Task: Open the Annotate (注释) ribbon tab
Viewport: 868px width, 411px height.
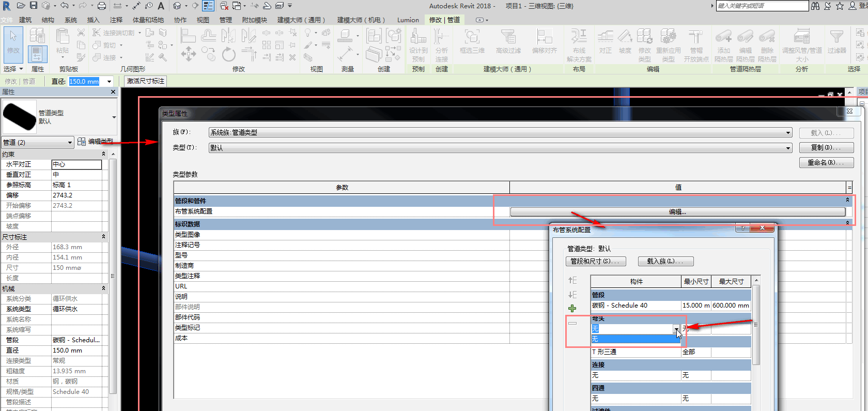Action: [x=116, y=20]
